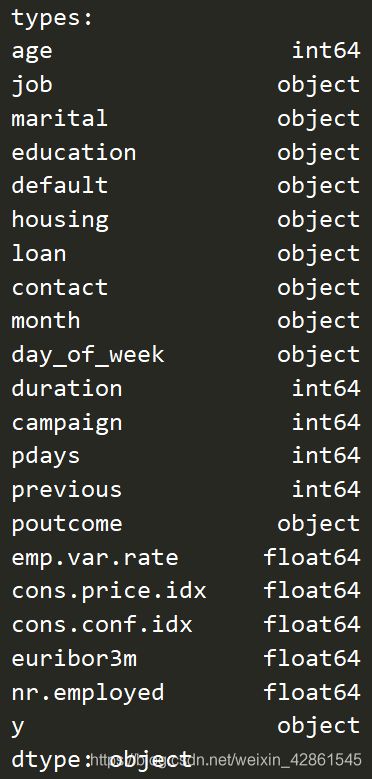Select the 'housing' row label
Screen dimensions: 372x779
coord(60,220)
